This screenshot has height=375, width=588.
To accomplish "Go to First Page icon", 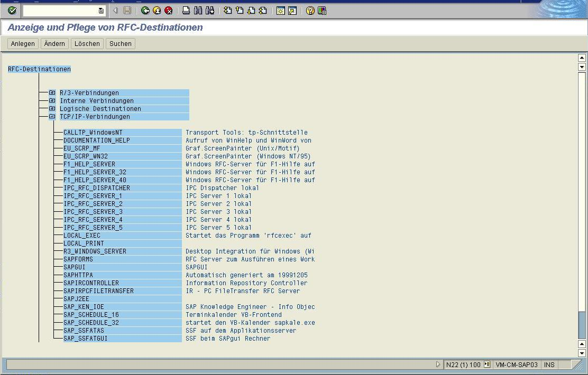I will click(227, 11).
